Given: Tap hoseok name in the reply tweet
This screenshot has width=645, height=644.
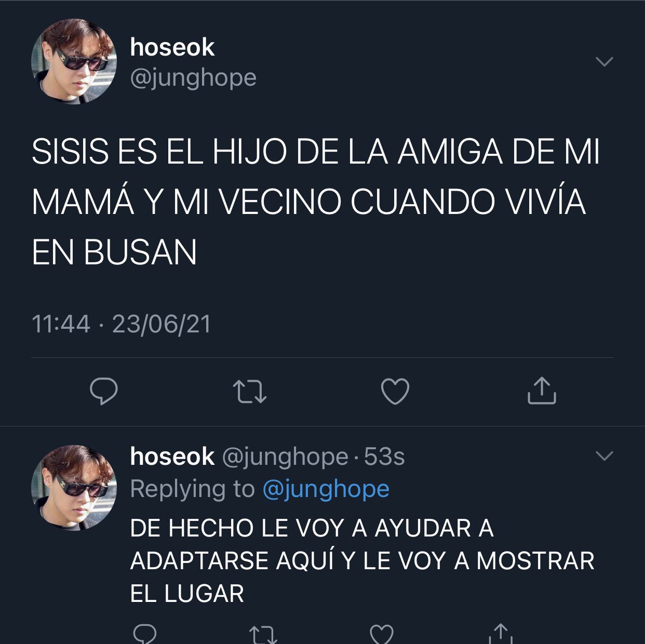Looking at the screenshot, I should pyautogui.click(x=172, y=457).
